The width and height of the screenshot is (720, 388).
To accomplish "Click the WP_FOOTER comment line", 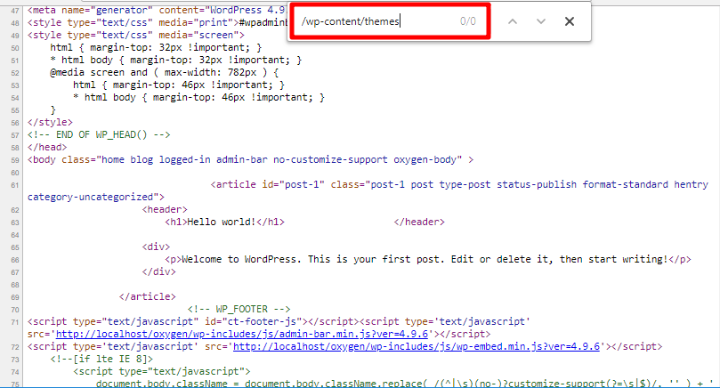I will coord(239,309).
